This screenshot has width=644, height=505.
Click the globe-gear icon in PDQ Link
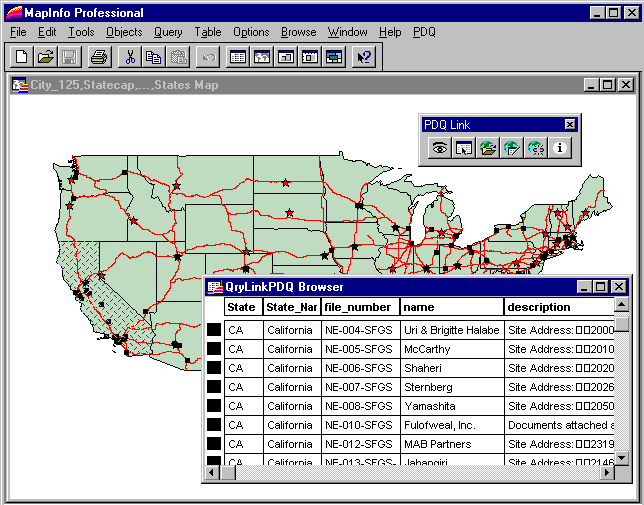point(536,147)
